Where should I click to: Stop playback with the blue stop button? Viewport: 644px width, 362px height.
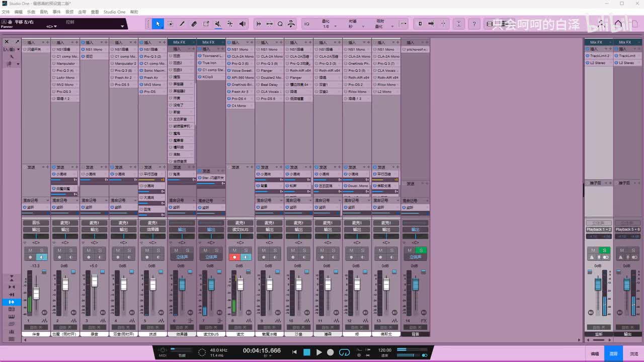pos(307,352)
